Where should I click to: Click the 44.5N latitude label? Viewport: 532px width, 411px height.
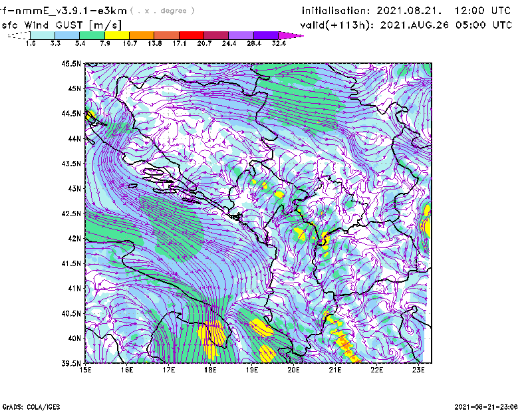coord(71,113)
